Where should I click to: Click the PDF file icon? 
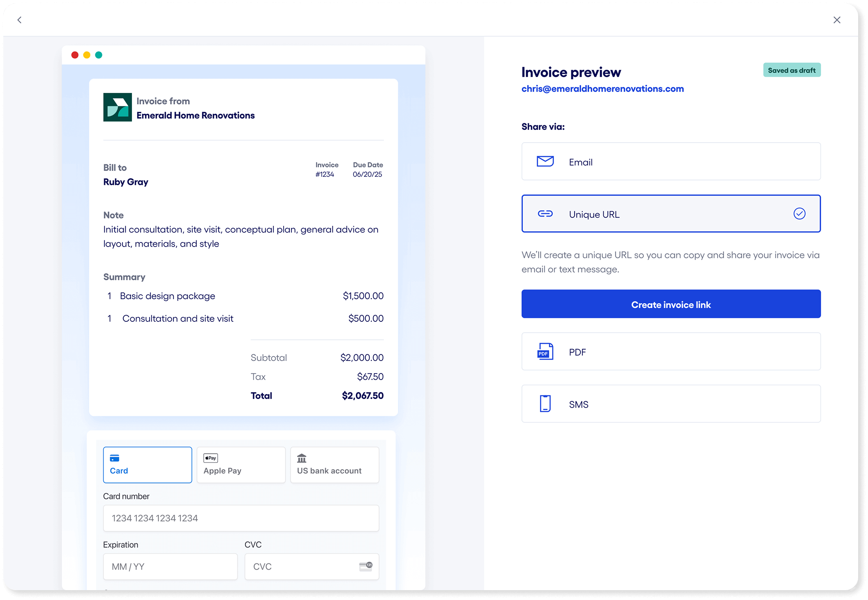click(x=545, y=352)
